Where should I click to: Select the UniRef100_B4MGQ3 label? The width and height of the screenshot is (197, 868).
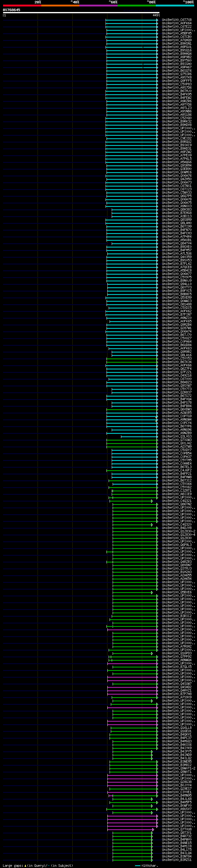pos(177,741)
